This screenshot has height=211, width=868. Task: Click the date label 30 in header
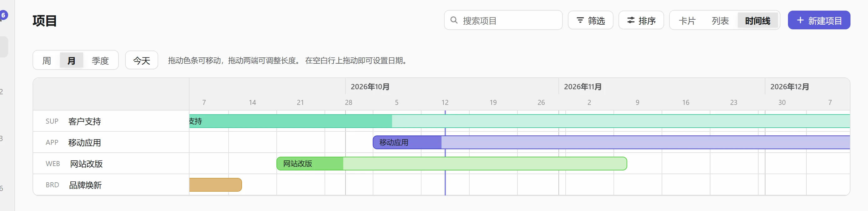pos(782,102)
